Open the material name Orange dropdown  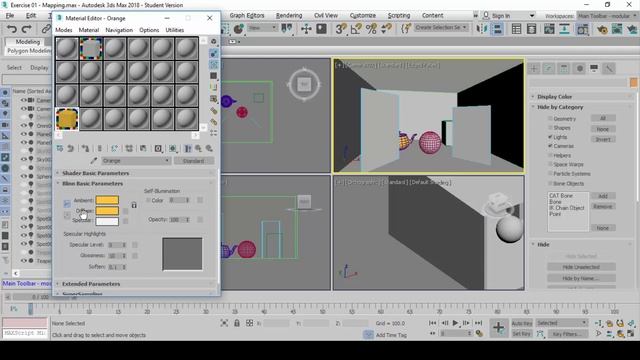point(136,161)
